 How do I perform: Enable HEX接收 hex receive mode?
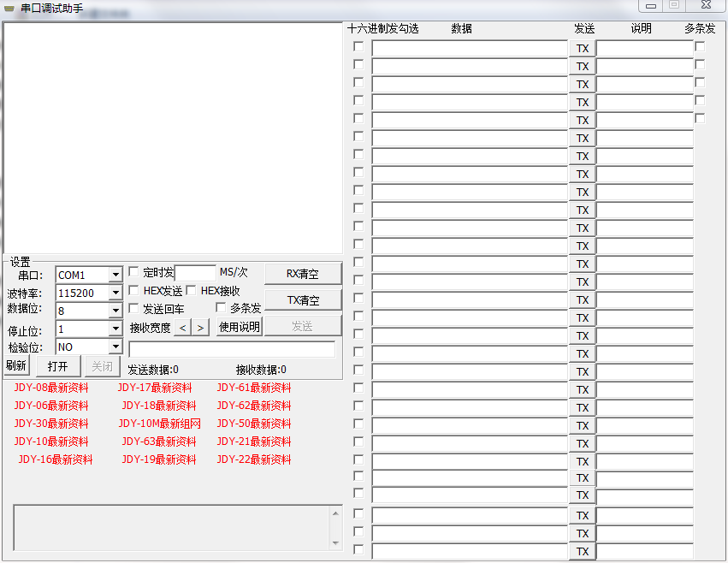point(192,290)
